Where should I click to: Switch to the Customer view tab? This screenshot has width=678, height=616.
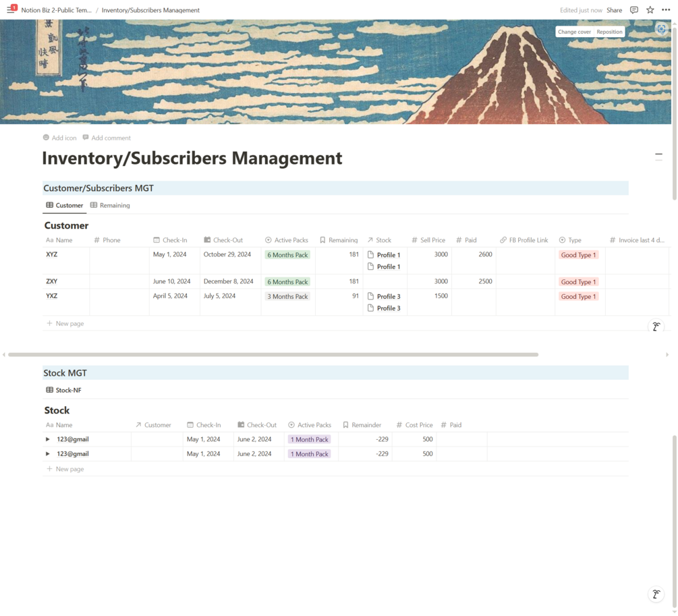[x=65, y=205]
